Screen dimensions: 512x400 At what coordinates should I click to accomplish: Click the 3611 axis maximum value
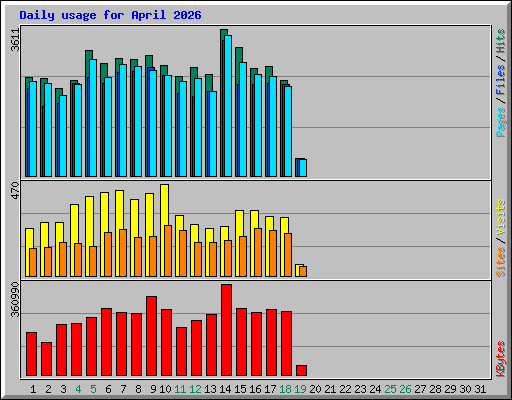tap(15, 40)
